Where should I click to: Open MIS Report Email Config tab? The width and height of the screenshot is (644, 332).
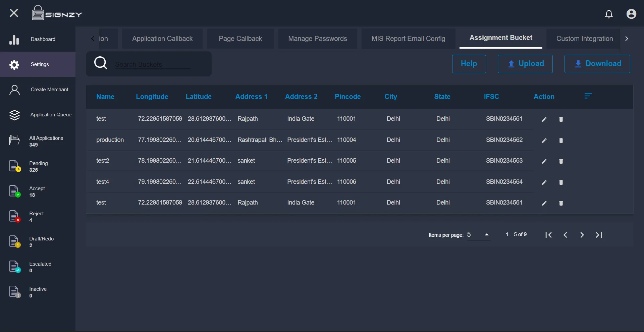408,39
